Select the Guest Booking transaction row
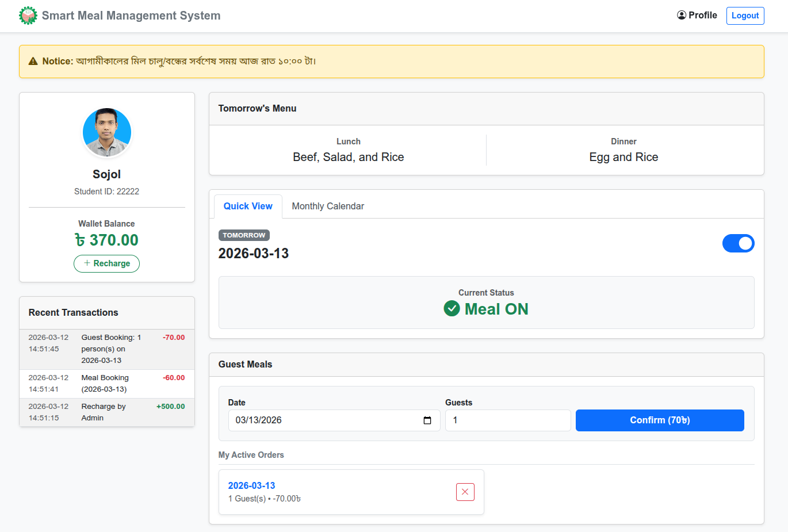Screen dimensions: 788x532 click(x=106, y=349)
